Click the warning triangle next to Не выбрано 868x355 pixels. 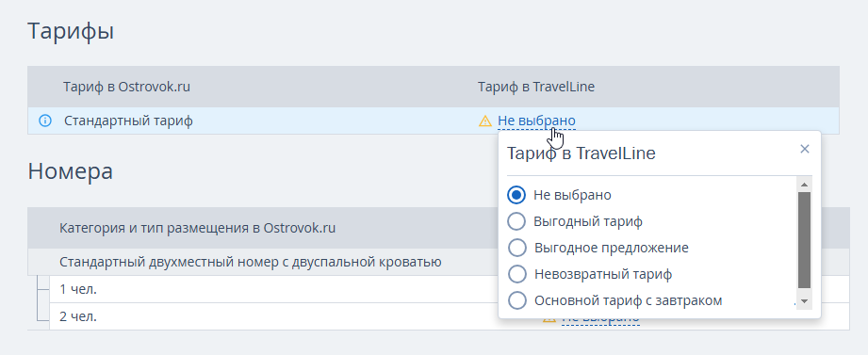tap(485, 121)
